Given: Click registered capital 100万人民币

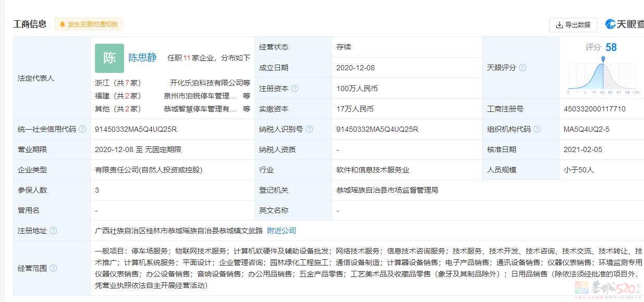Looking at the screenshot, I should [357, 89].
